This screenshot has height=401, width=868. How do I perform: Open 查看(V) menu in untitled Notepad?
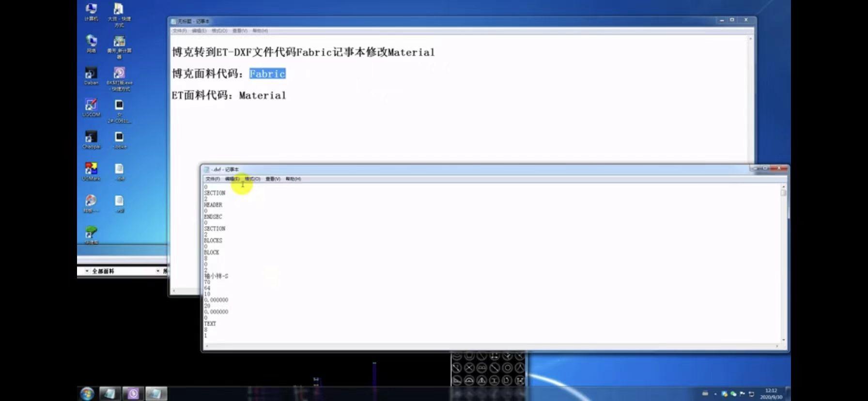[240, 31]
